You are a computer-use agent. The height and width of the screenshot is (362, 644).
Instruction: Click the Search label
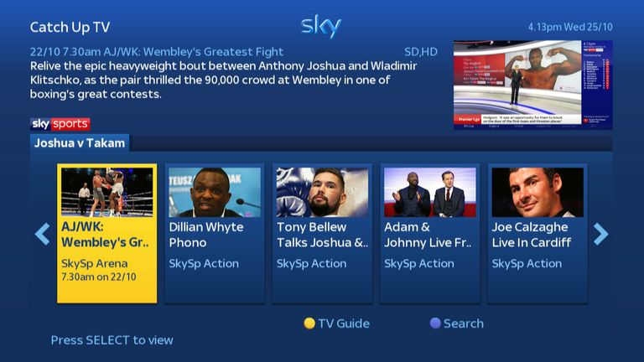click(463, 323)
